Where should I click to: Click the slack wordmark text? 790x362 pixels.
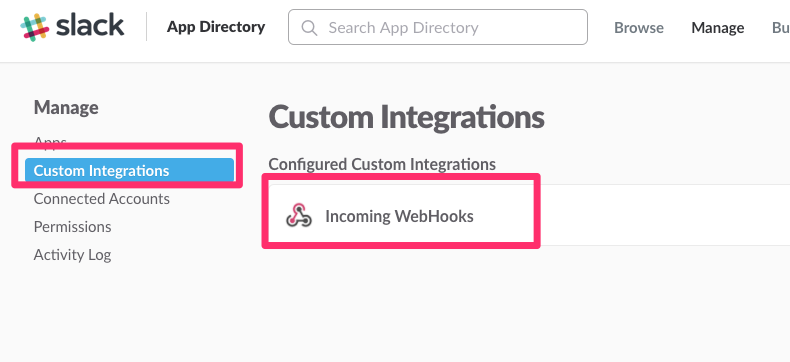pos(90,26)
